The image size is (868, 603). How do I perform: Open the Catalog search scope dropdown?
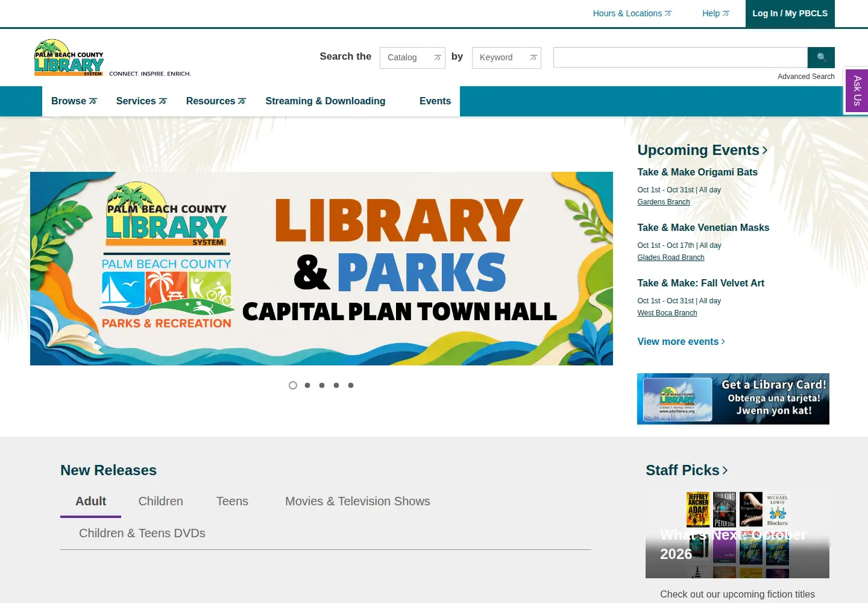[x=412, y=58]
